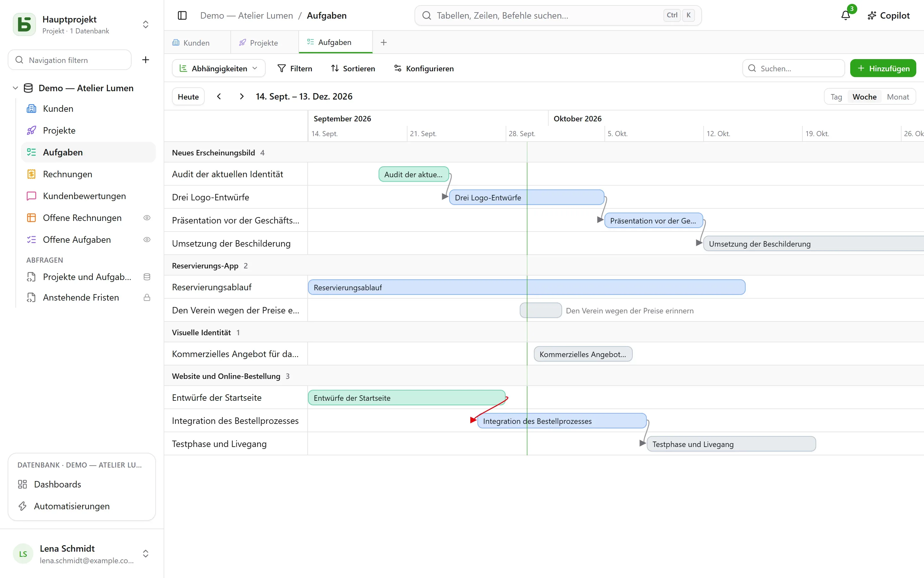Screen dimensions: 924x578
Task: Click the Projekte rocket icon in sidebar
Action: click(x=31, y=130)
